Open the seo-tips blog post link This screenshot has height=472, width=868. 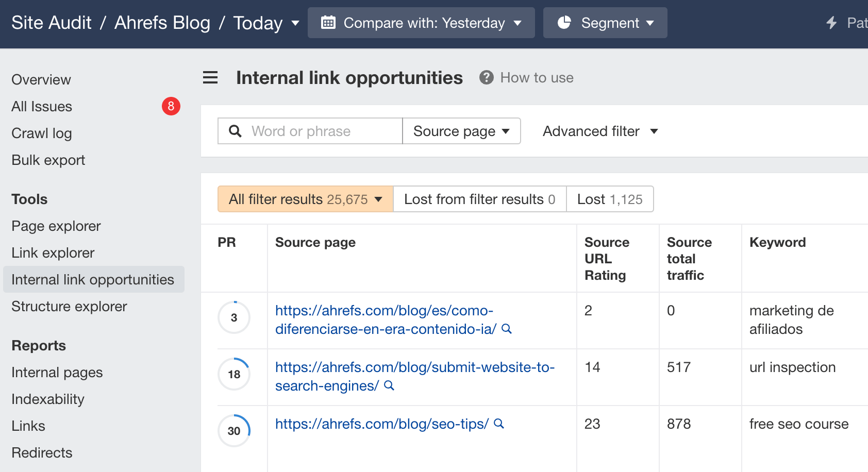point(381,424)
